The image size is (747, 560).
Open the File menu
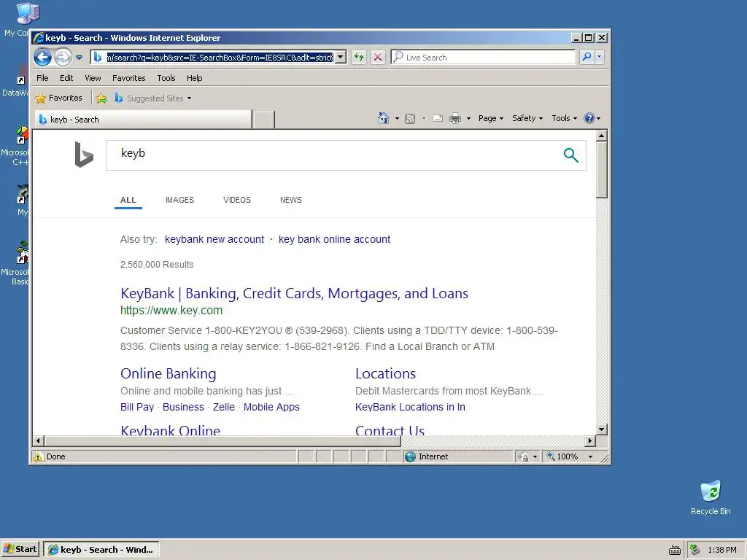[42, 78]
